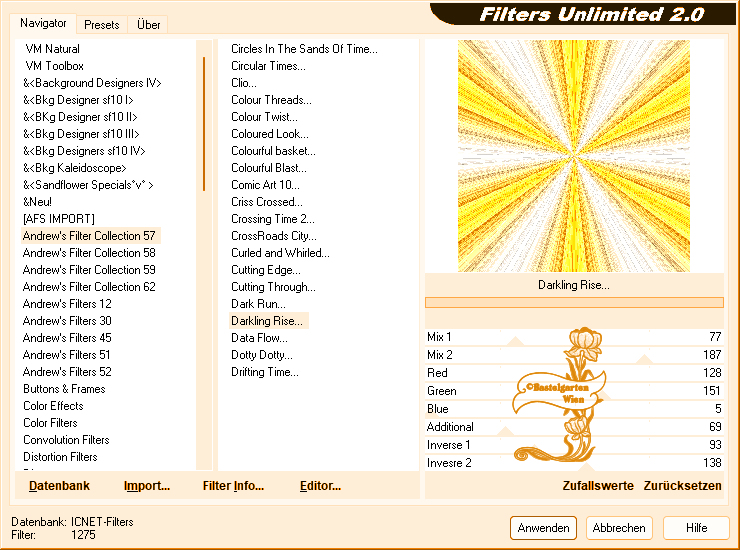The width and height of the screenshot is (740, 550).
Task: Select Andrew's Filters 52
Action: coord(67,372)
